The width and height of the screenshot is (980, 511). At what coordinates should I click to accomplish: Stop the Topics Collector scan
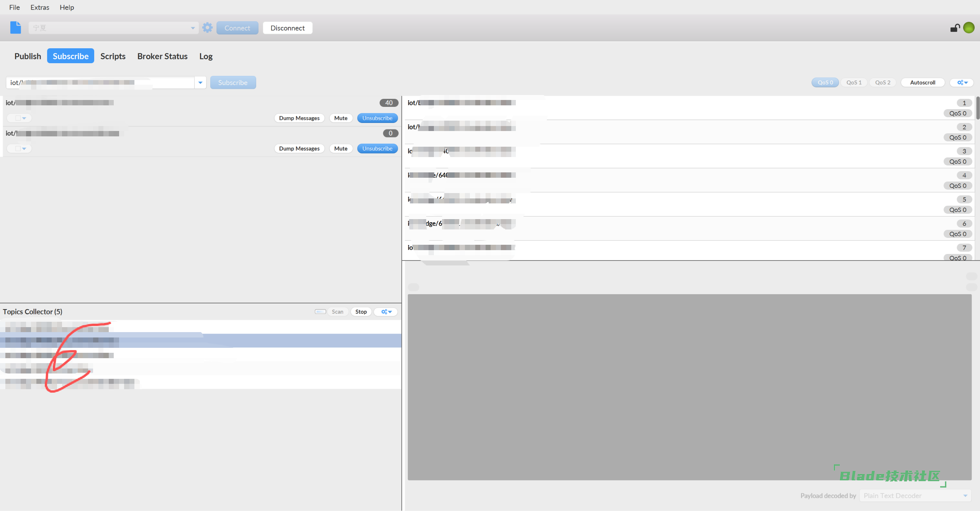[x=361, y=312]
